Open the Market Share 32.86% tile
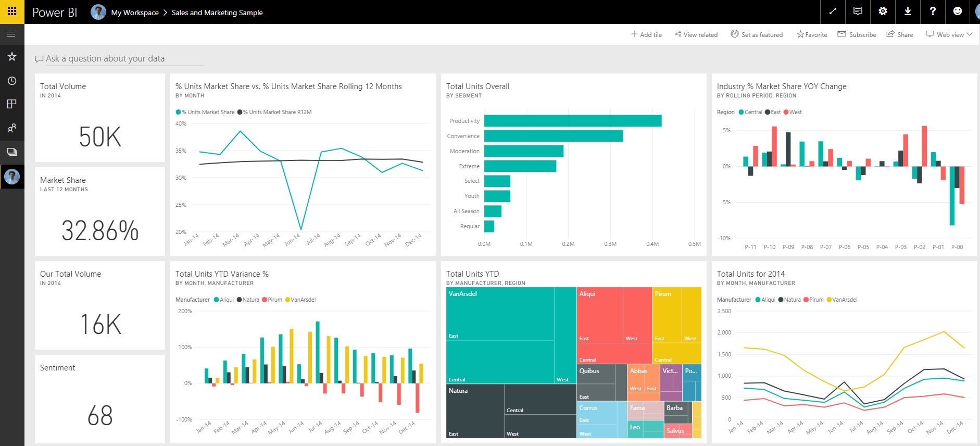This screenshot has height=446, width=980. [x=100, y=212]
